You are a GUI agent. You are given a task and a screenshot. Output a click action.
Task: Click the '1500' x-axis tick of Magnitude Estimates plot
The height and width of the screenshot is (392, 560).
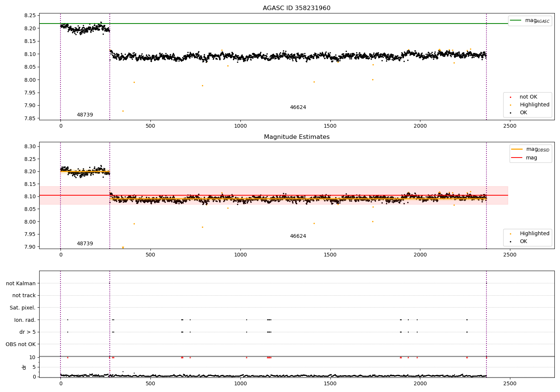(x=330, y=255)
